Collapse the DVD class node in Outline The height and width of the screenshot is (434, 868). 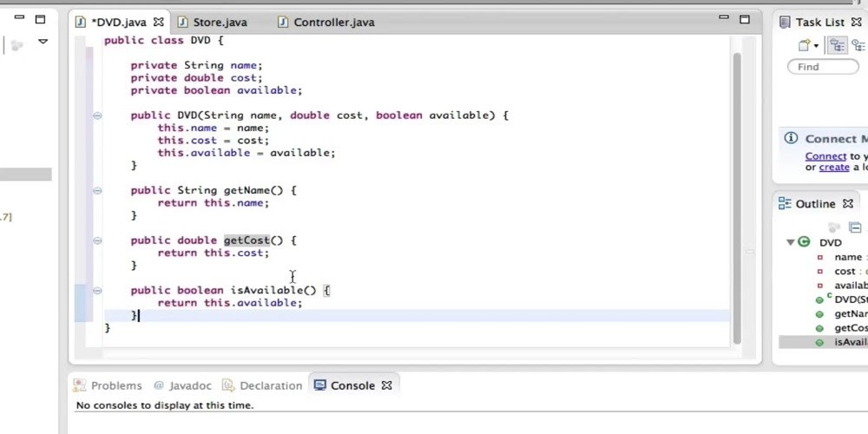point(790,243)
